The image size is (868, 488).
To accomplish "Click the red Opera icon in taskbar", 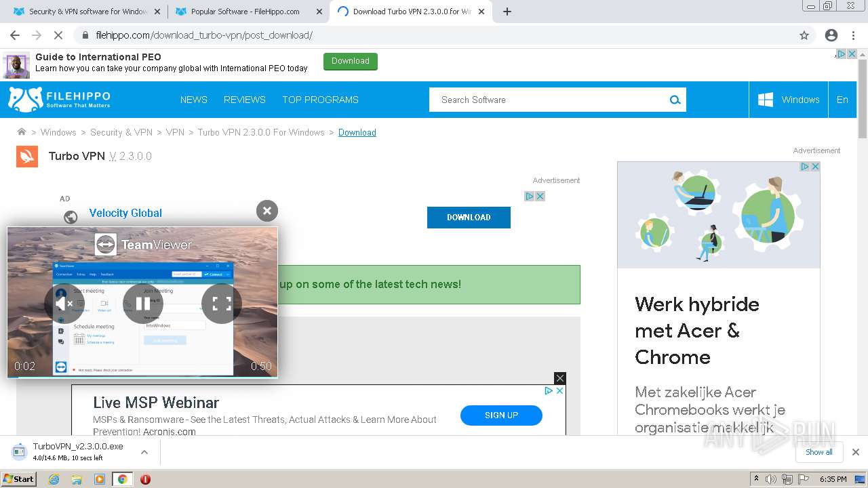I will click(x=145, y=479).
